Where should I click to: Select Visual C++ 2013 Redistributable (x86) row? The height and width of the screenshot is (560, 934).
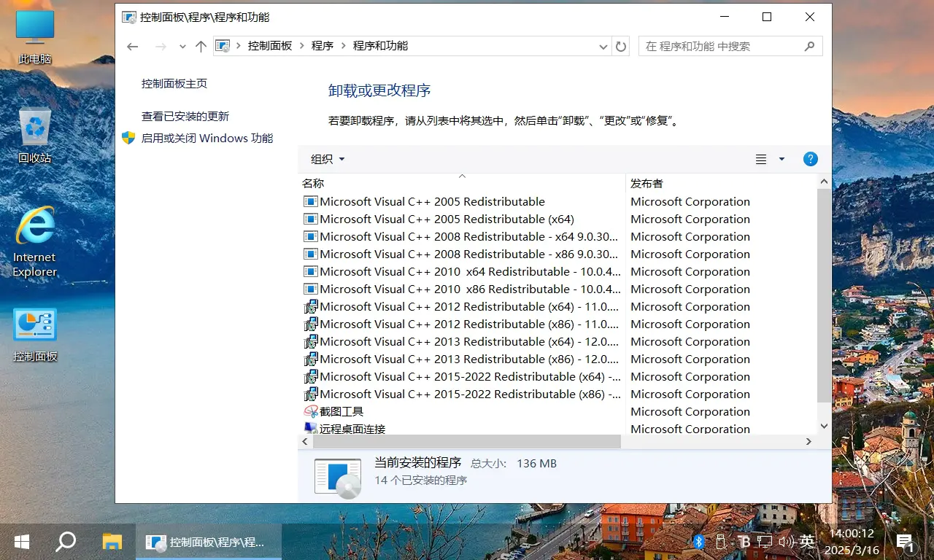click(x=557, y=359)
